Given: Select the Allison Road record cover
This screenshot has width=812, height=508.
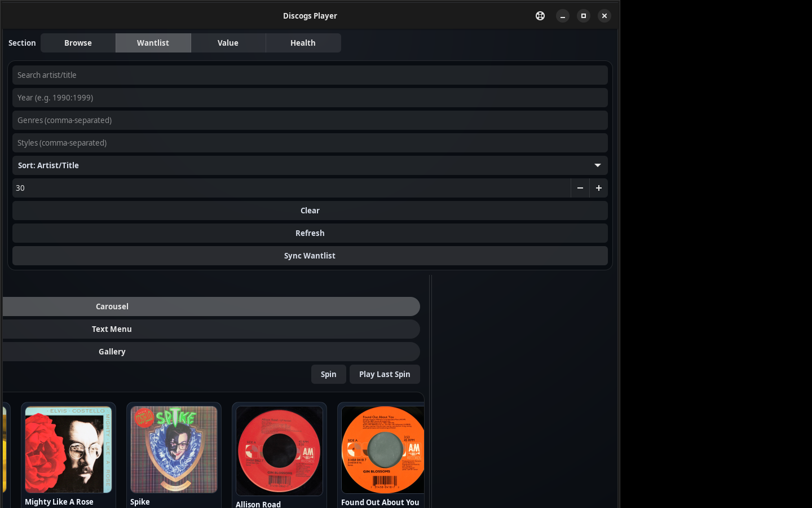Looking at the screenshot, I should pyautogui.click(x=279, y=451).
